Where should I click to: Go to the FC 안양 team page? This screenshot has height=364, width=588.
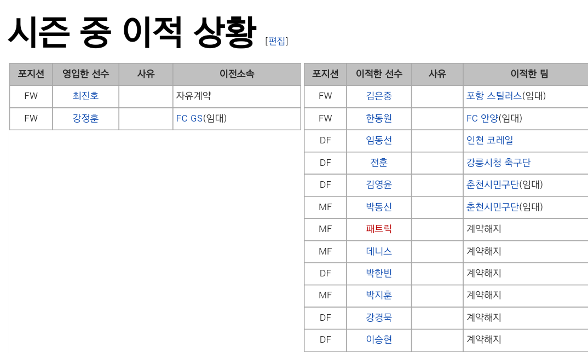pos(482,118)
